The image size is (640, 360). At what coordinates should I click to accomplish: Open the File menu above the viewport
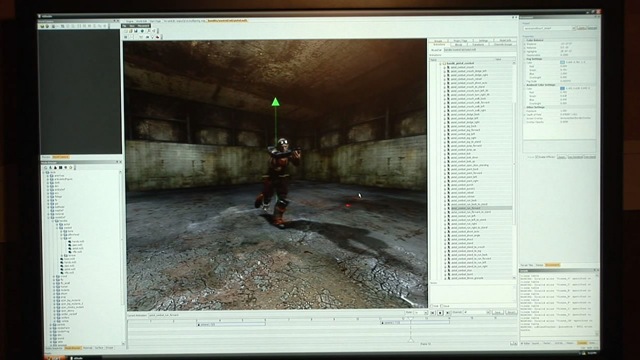point(124,26)
